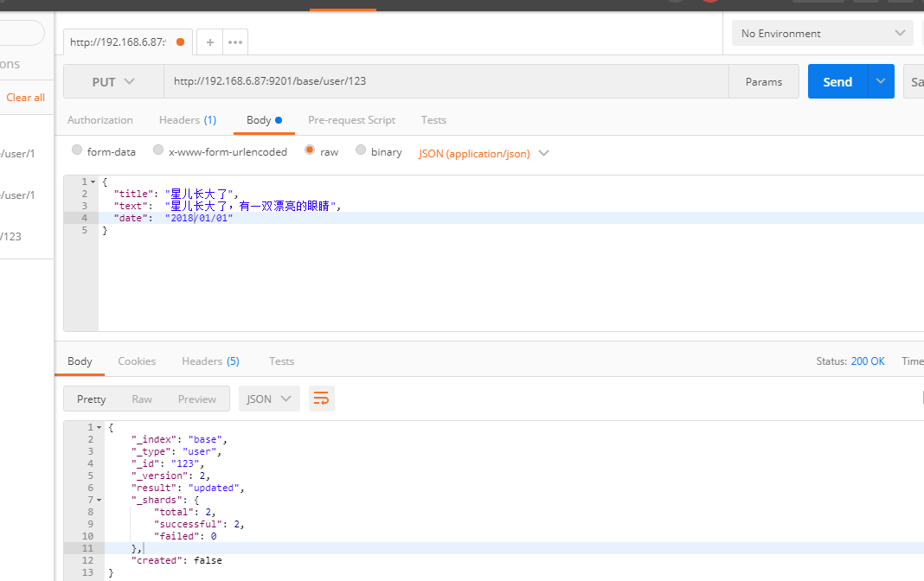The image size is (924, 581).
Task: Open the Pre-request Script tab
Action: coord(352,120)
